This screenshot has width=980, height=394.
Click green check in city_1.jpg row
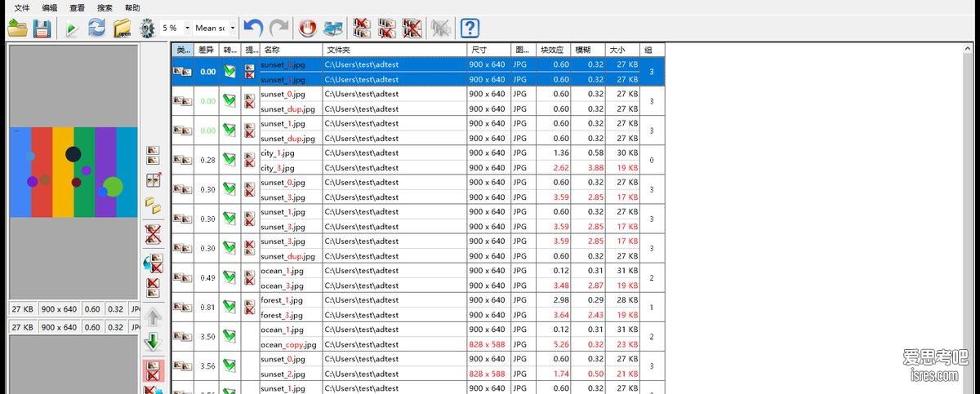tap(229, 160)
